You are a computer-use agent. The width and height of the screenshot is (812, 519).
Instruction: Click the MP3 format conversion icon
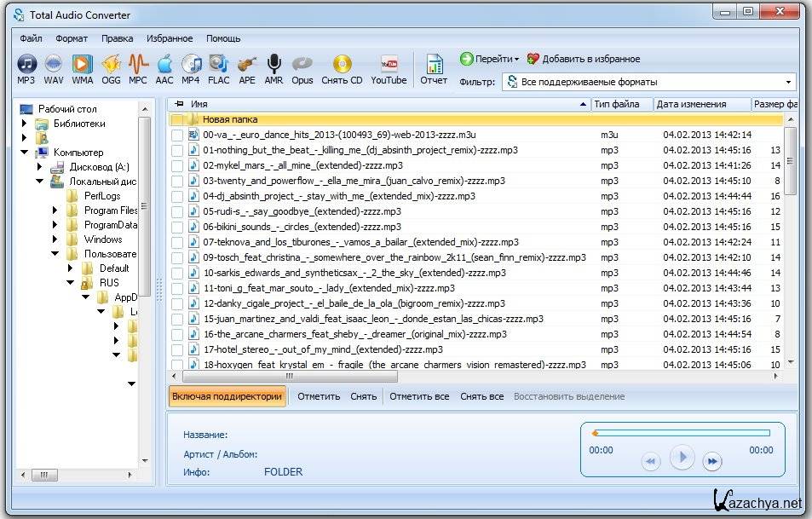coord(26,67)
